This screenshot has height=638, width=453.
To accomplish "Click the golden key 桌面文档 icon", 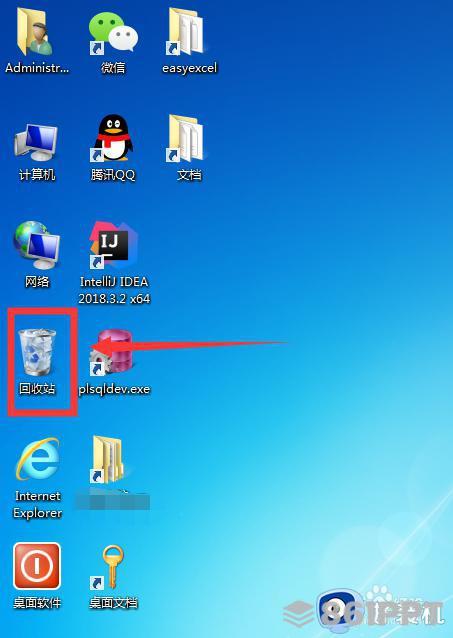I will tap(109, 567).
